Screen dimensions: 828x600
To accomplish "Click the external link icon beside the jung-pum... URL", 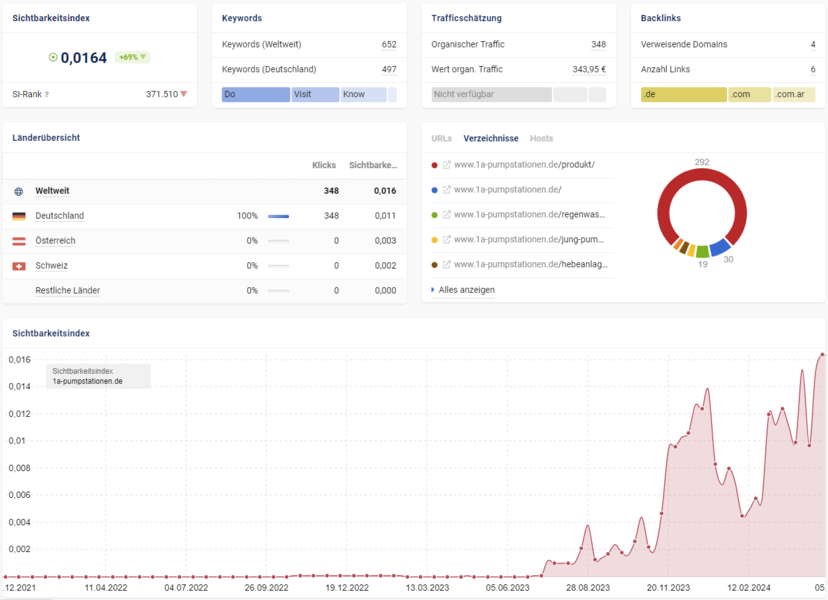I will pos(447,239).
